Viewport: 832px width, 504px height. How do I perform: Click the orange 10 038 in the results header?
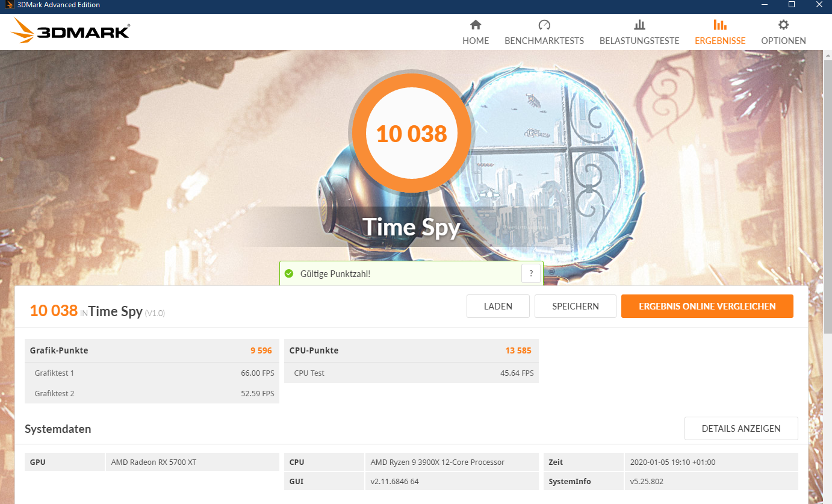54,311
